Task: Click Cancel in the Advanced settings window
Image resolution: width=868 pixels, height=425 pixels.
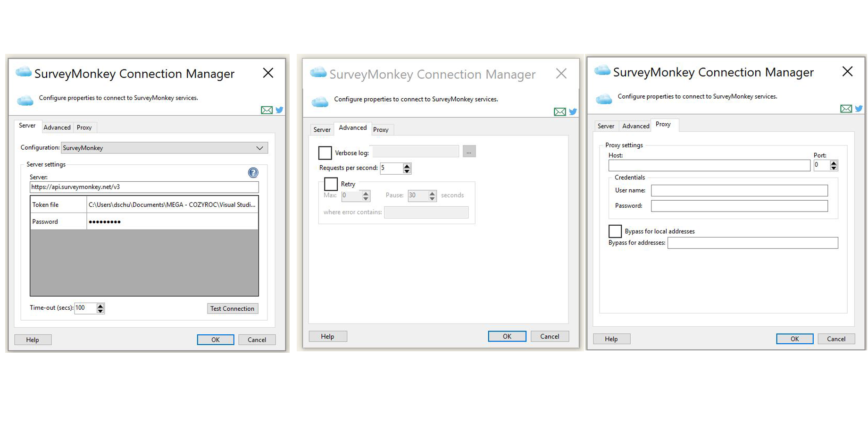Action: (550, 336)
